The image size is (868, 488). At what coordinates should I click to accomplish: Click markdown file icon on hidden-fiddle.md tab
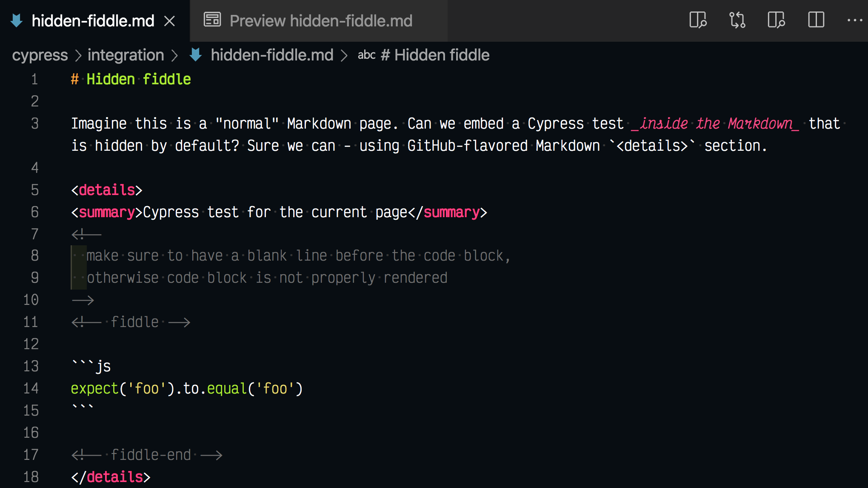click(x=17, y=20)
